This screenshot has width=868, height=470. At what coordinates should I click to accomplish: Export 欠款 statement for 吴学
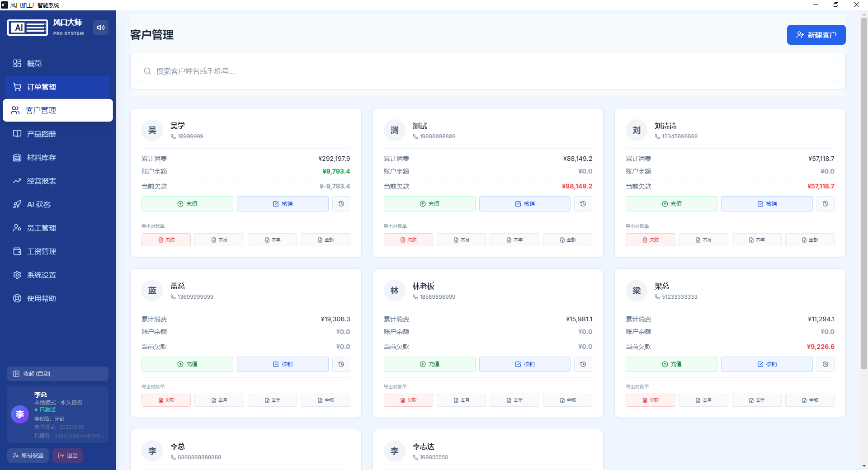point(166,240)
